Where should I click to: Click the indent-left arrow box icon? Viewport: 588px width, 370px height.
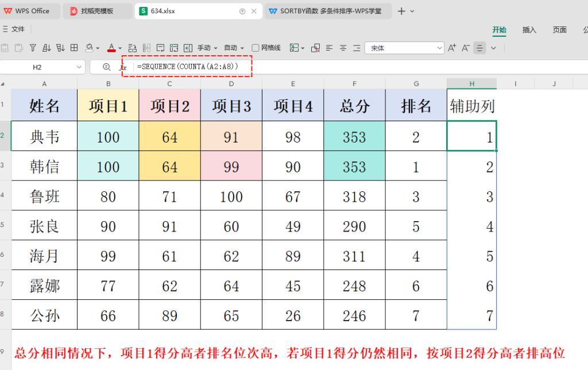coord(188,48)
